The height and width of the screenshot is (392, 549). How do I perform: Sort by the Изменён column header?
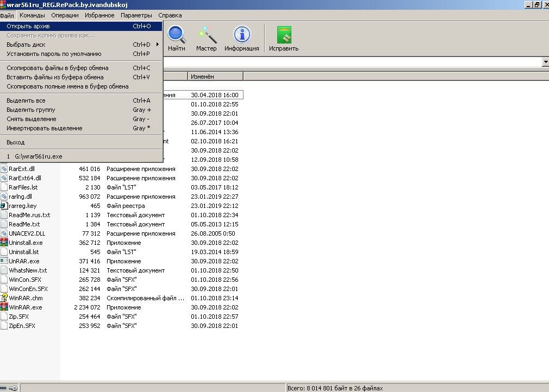(215, 77)
